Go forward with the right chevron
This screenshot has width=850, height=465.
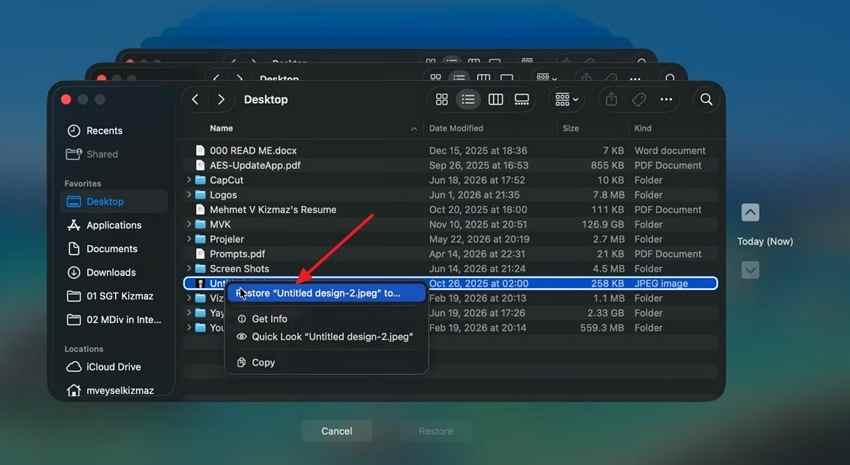click(221, 99)
